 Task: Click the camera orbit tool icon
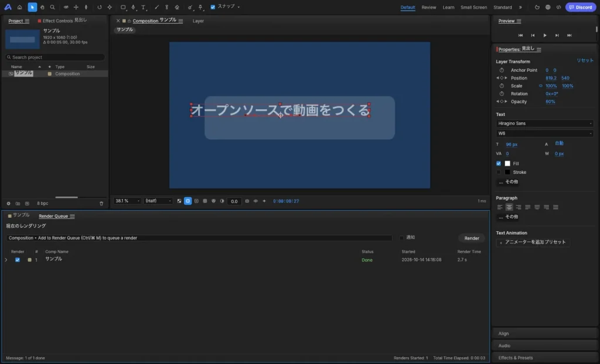[66, 7]
